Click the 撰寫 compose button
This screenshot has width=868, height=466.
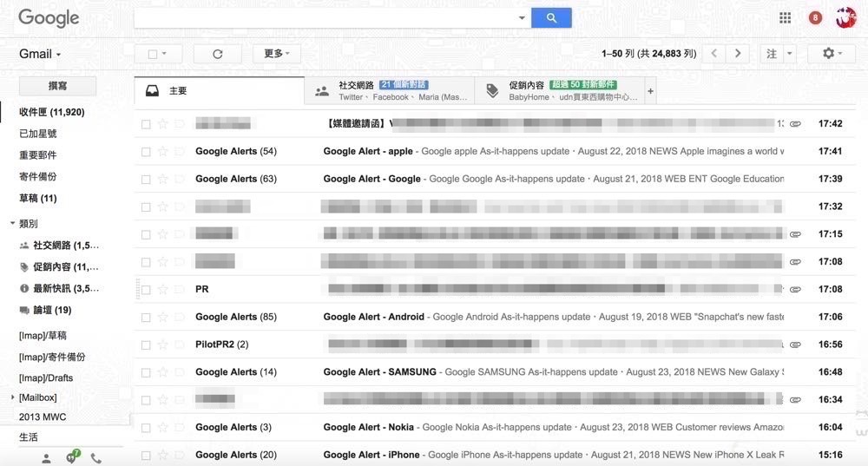(x=58, y=86)
